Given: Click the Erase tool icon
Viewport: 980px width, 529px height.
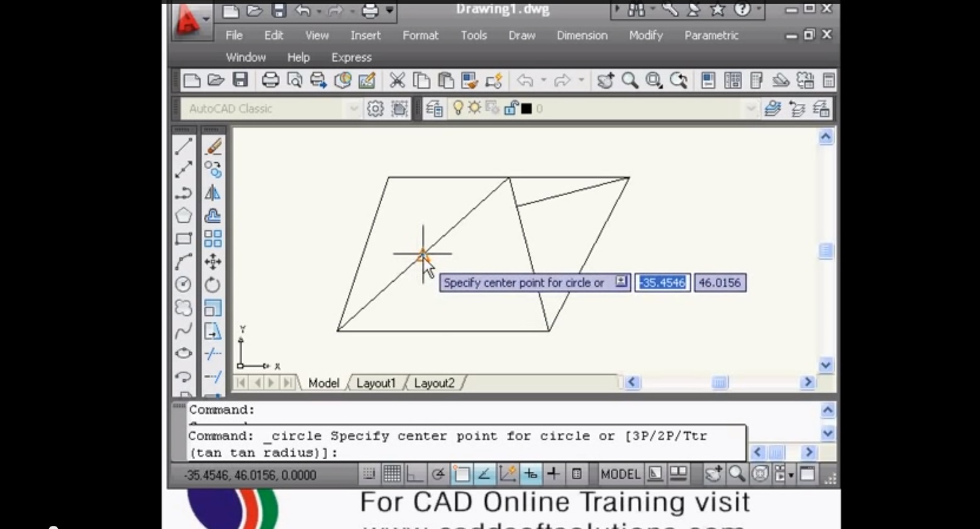Looking at the screenshot, I should coord(213,147).
